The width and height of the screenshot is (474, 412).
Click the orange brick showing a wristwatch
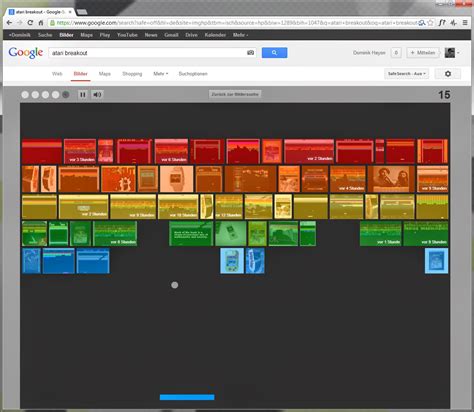[176, 179]
